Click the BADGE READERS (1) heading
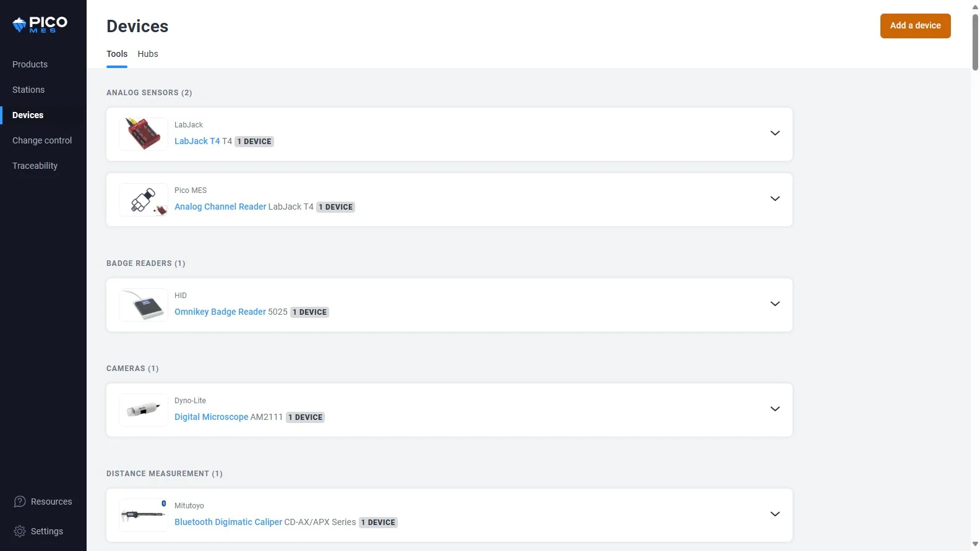The width and height of the screenshot is (980, 551). (x=146, y=263)
